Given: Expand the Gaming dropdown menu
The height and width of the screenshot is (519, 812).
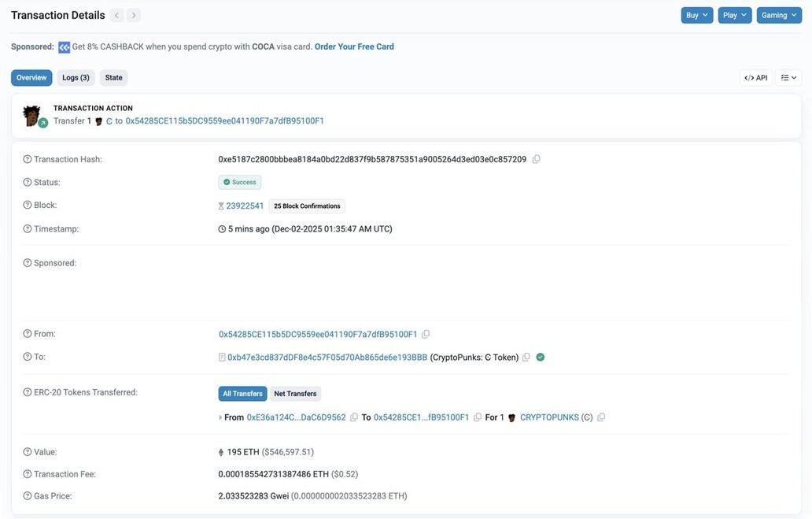Looking at the screenshot, I should pos(779,15).
